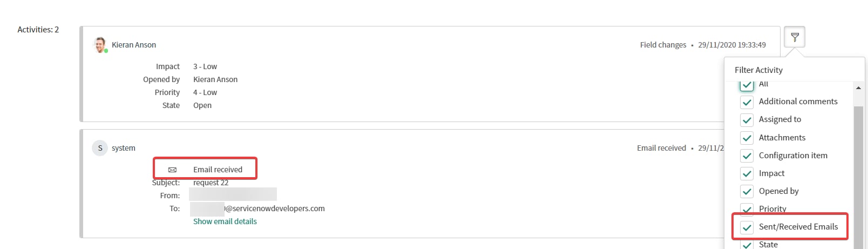
Task: Click the Kieran Anson name in activity
Action: (x=134, y=45)
